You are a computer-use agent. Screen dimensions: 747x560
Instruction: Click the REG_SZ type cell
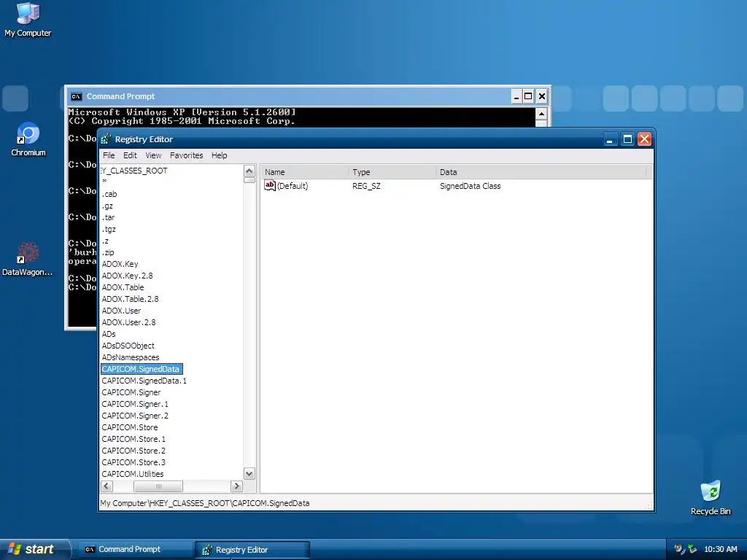pos(366,186)
